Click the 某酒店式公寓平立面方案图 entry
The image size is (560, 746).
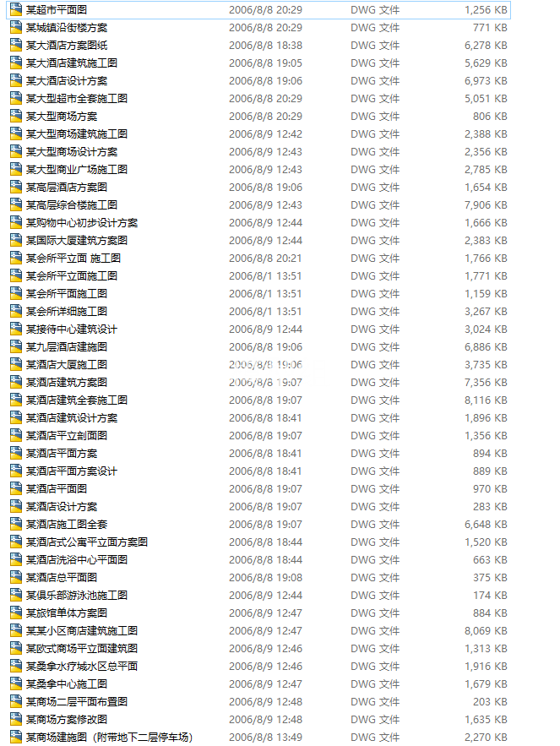(x=87, y=542)
